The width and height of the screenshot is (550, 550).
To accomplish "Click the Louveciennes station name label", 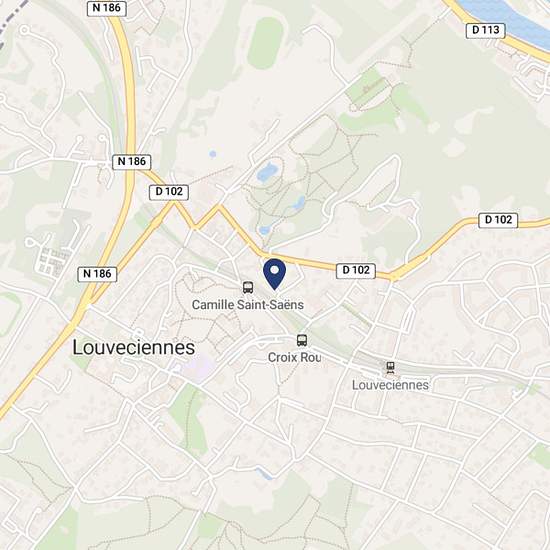I will (x=390, y=385).
